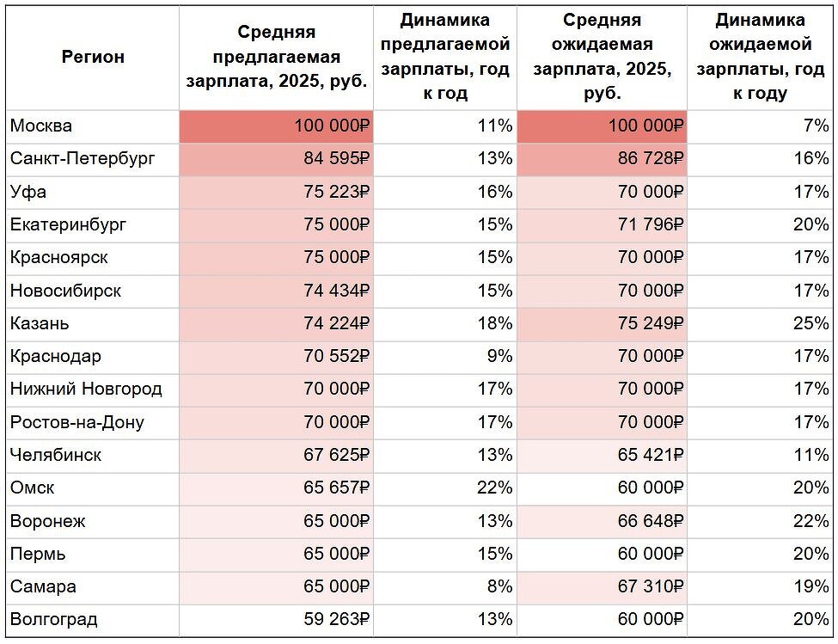Click the 70 552₽ cell
This screenshot has width=838, height=644.
(x=276, y=357)
